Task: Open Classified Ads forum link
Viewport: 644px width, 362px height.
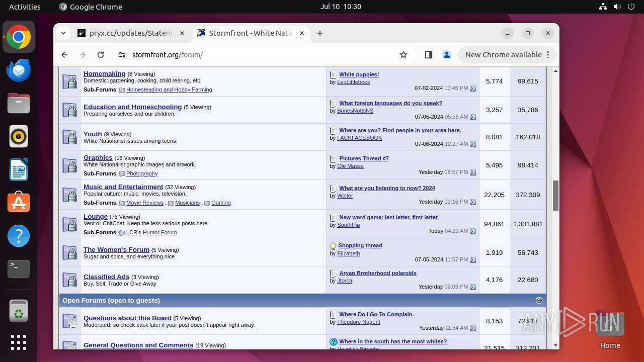Action: click(x=106, y=277)
